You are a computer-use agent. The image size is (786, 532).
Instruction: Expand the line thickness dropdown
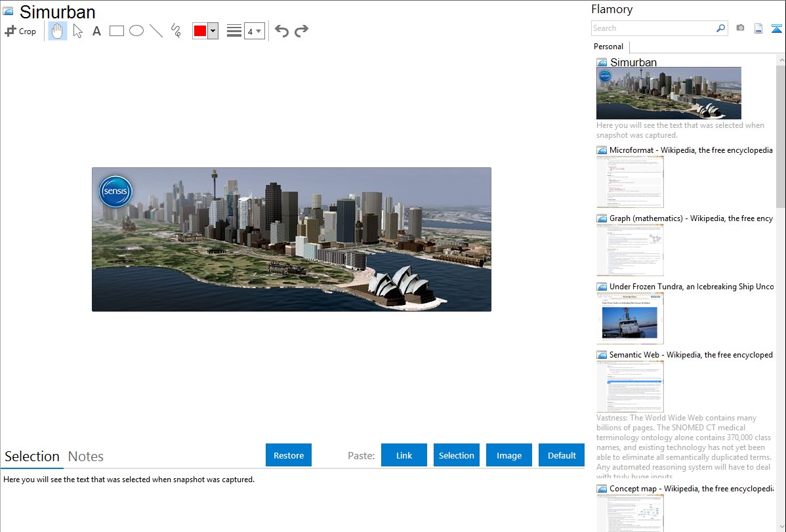pyautogui.click(x=254, y=31)
